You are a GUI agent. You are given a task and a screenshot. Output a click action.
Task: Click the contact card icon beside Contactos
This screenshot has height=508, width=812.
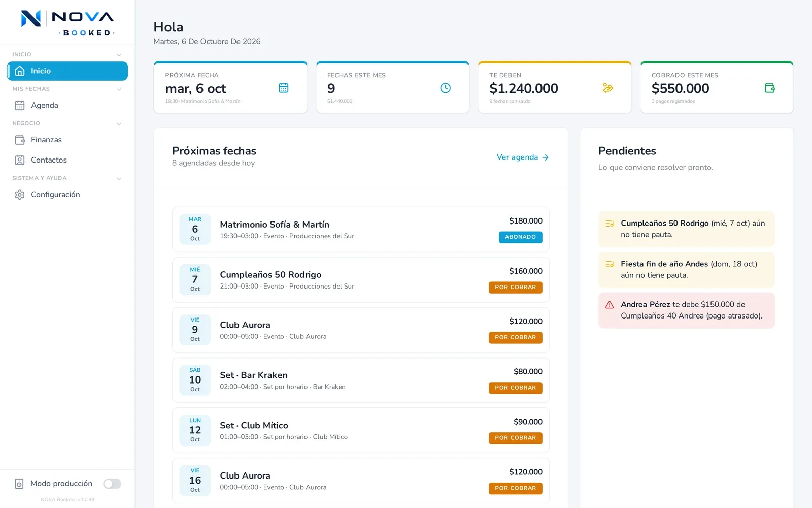(x=20, y=160)
